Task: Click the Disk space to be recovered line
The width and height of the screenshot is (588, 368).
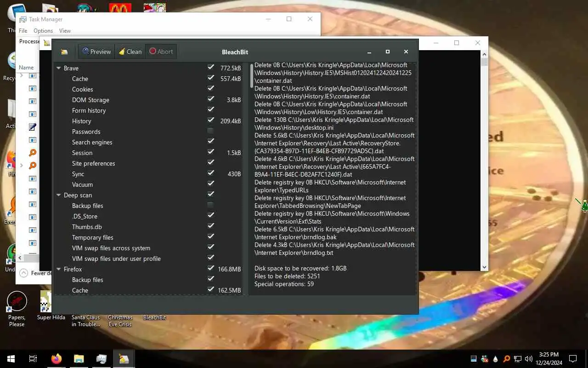Action: tap(300, 268)
